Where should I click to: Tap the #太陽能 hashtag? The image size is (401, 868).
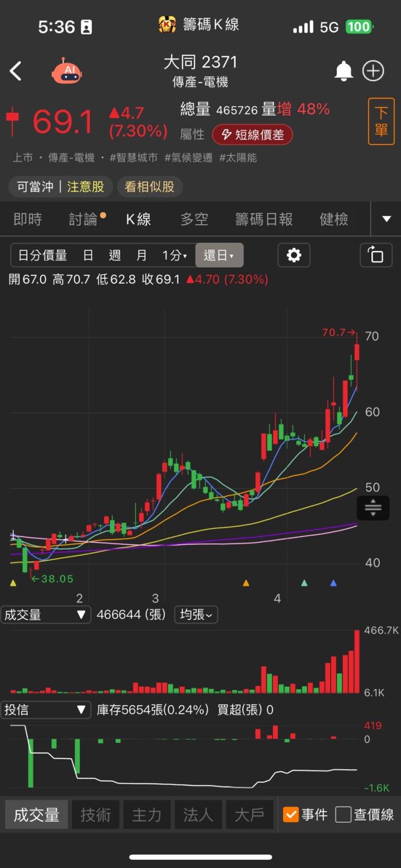tap(238, 158)
